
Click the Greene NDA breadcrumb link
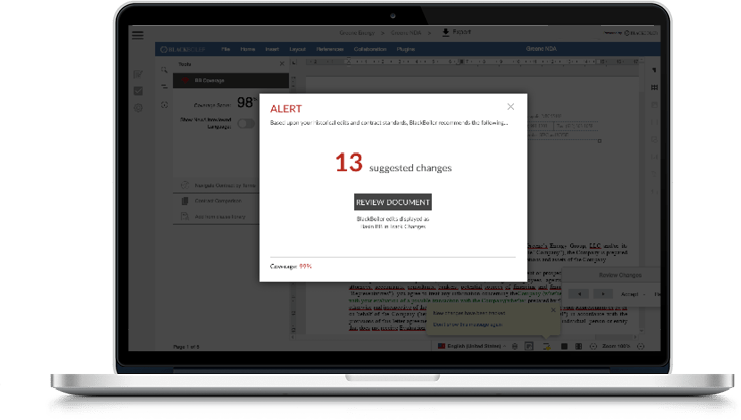(406, 33)
